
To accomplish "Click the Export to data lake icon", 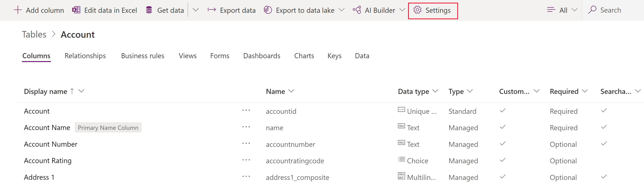I will click(268, 10).
